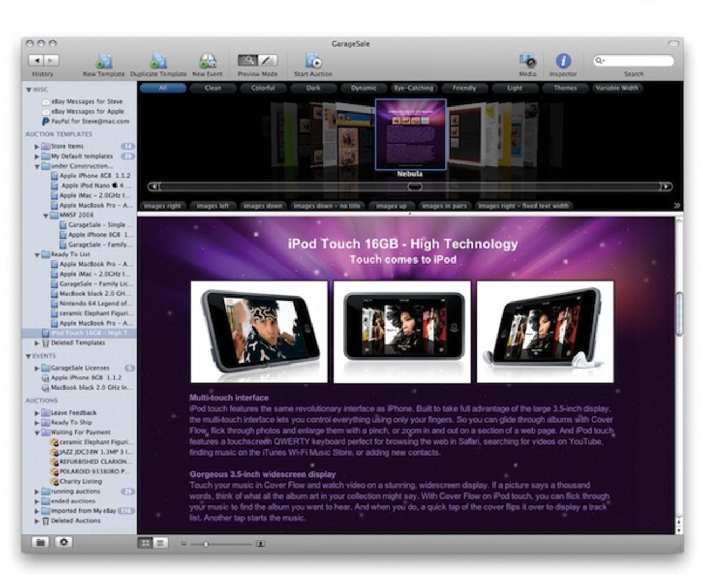Select the Eye-Catching template category tab
This screenshot has width=703, height=588.
pyautogui.click(x=414, y=88)
